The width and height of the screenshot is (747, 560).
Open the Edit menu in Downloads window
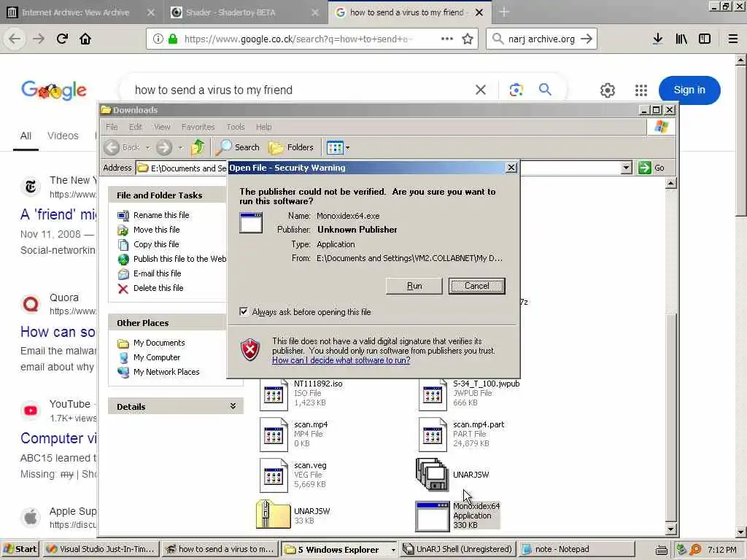point(135,127)
